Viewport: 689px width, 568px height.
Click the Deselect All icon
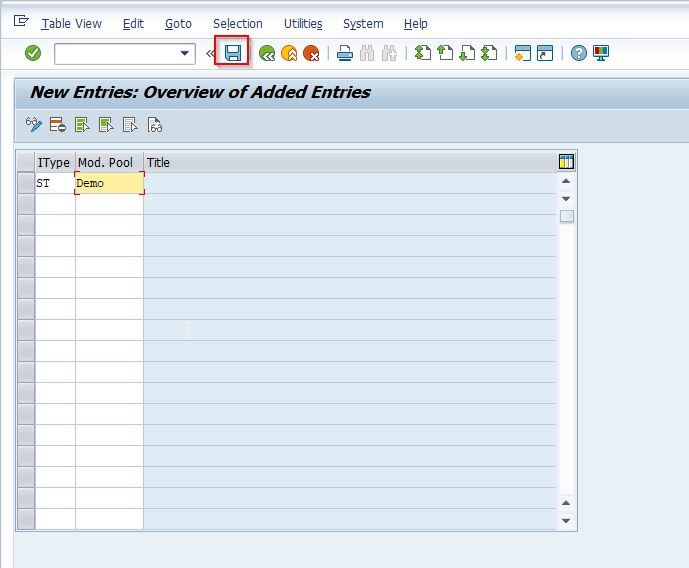[x=131, y=125]
